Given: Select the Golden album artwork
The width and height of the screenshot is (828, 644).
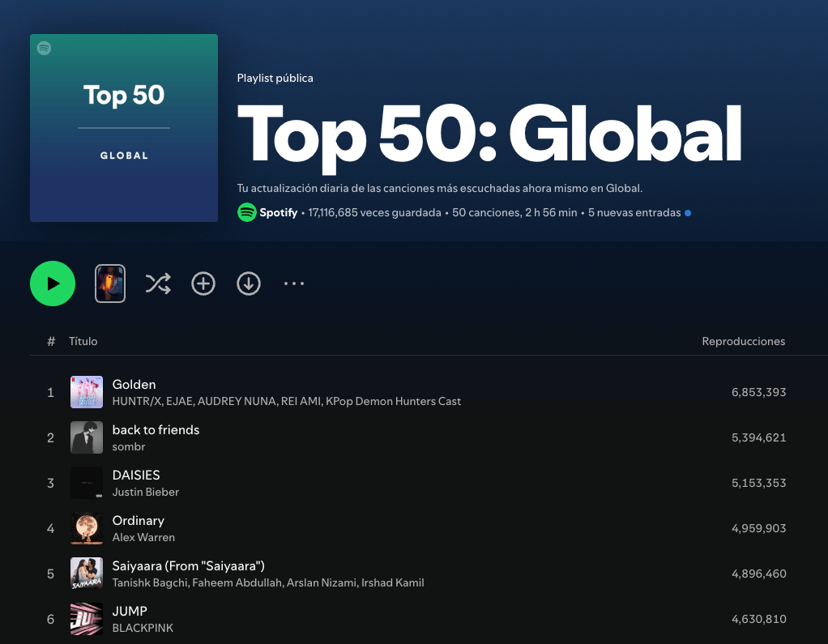Looking at the screenshot, I should pyautogui.click(x=87, y=391).
